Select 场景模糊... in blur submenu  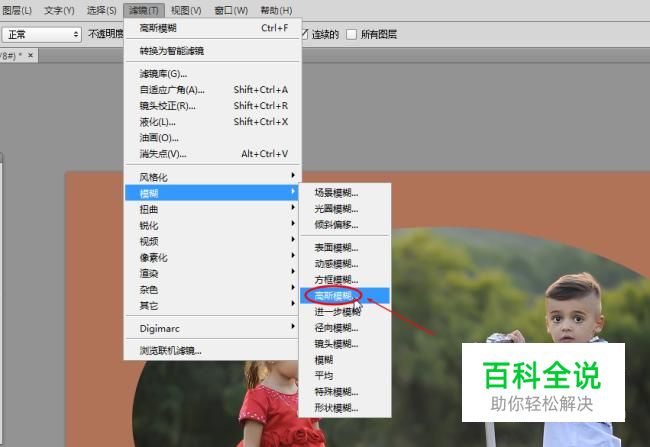[344, 192]
